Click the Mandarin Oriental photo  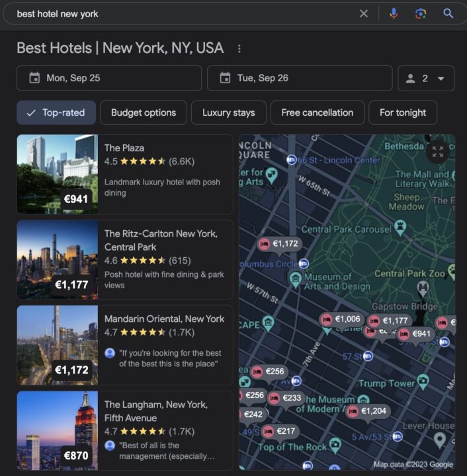coord(58,345)
